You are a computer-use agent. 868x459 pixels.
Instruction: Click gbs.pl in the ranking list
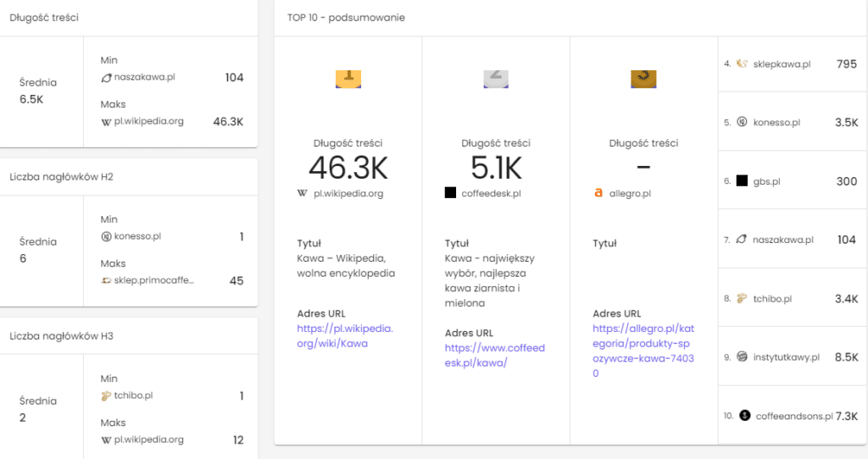point(766,181)
